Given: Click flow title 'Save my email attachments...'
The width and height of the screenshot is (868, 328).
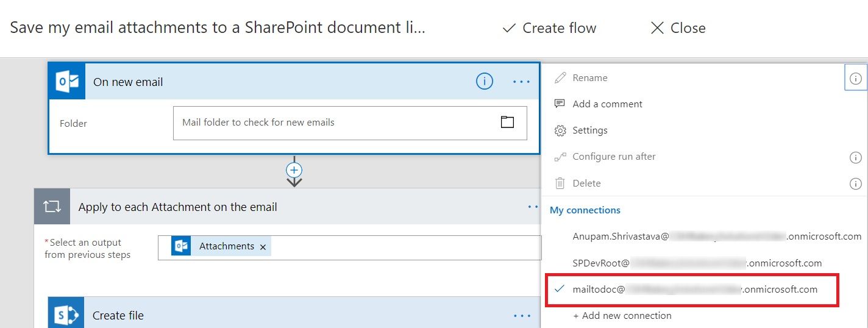Looking at the screenshot, I should (x=218, y=28).
